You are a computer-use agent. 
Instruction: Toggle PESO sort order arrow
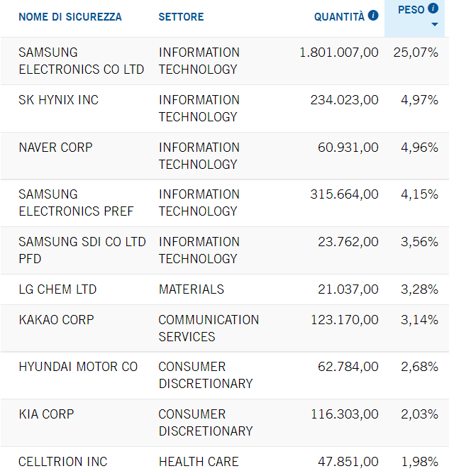pos(435,26)
